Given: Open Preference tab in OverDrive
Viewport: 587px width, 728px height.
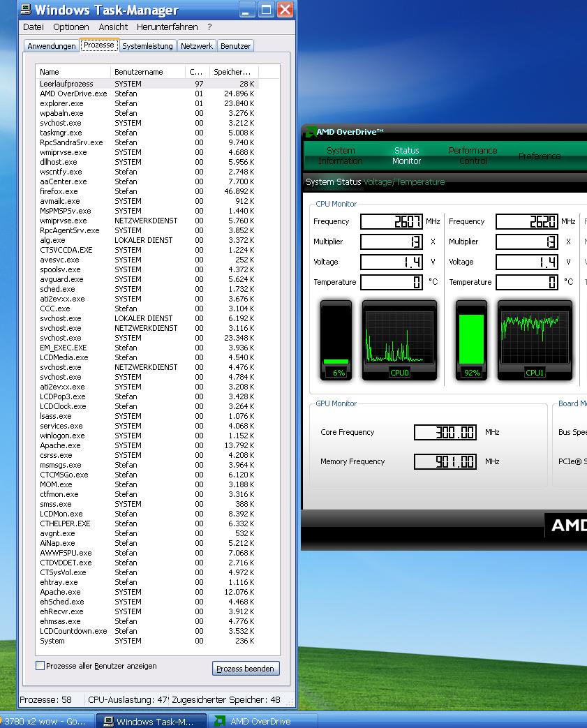Looking at the screenshot, I should [540, 156].
